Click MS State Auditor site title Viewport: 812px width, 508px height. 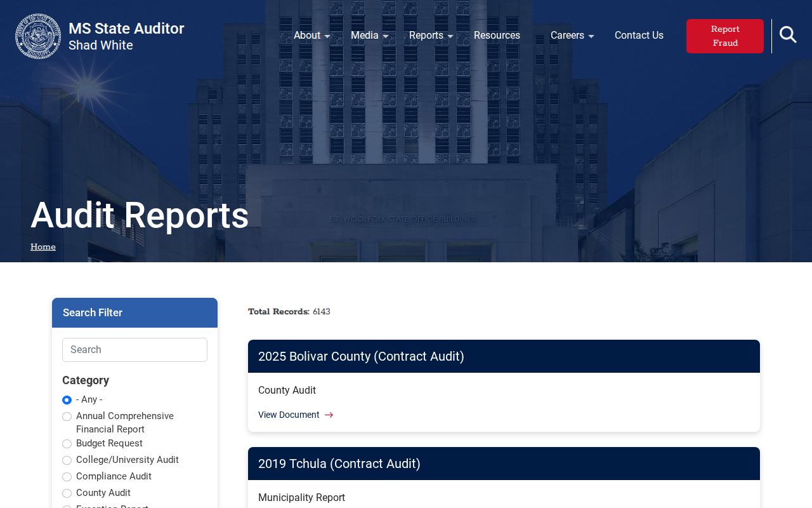pos(126,29)
